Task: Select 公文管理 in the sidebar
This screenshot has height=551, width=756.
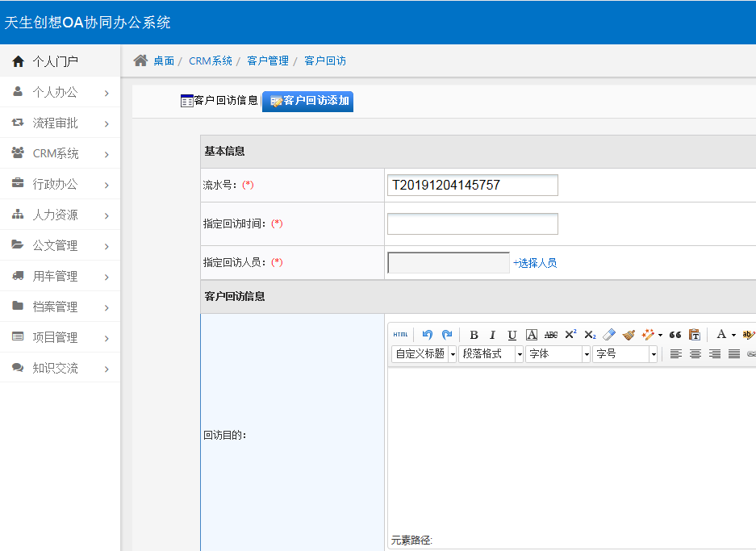Action: point(61,245)
